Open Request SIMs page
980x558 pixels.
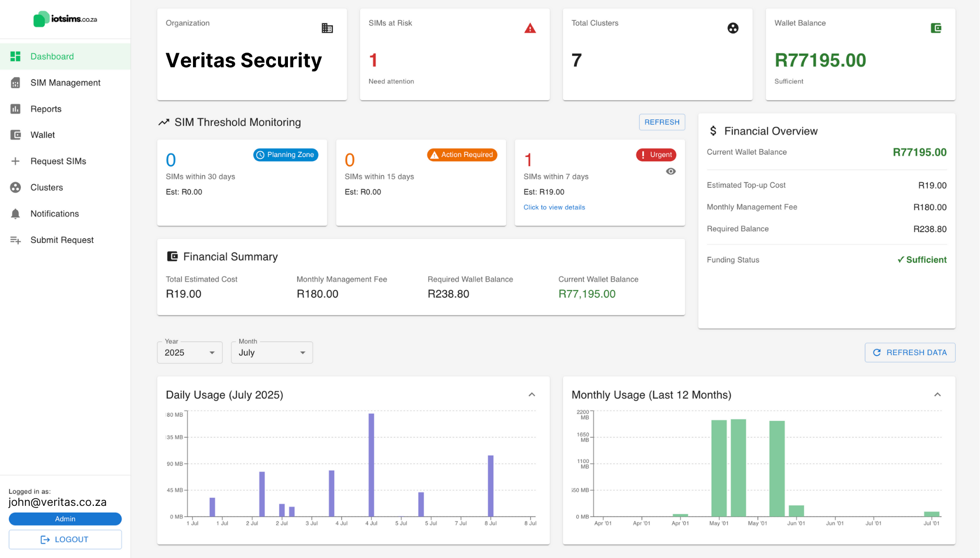[65, 161]
